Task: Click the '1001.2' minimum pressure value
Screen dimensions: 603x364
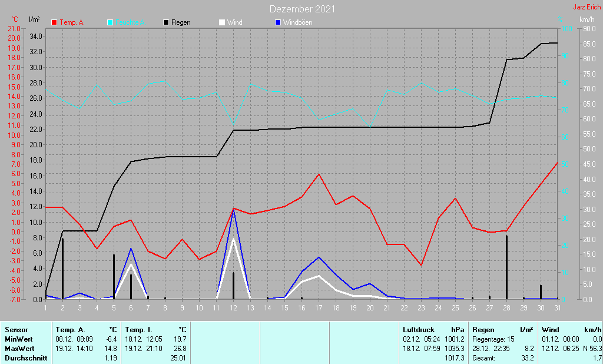Action: click(455, 339)
